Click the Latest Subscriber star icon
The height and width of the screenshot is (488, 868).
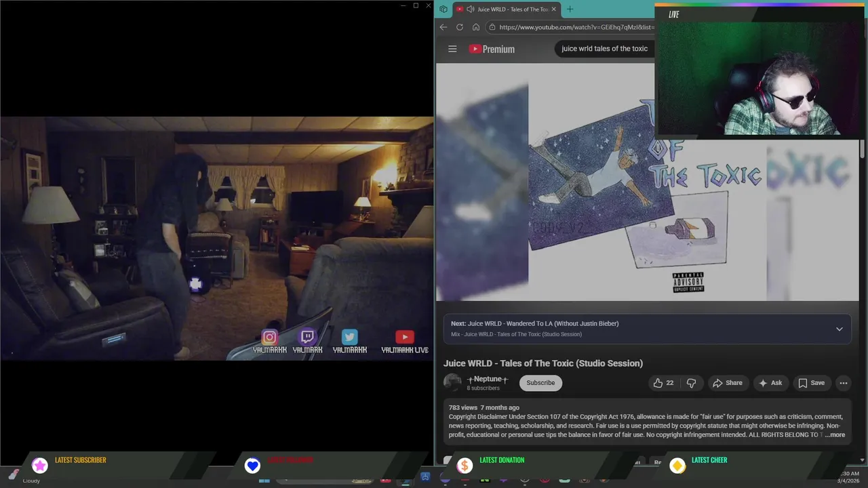point(40,466)
